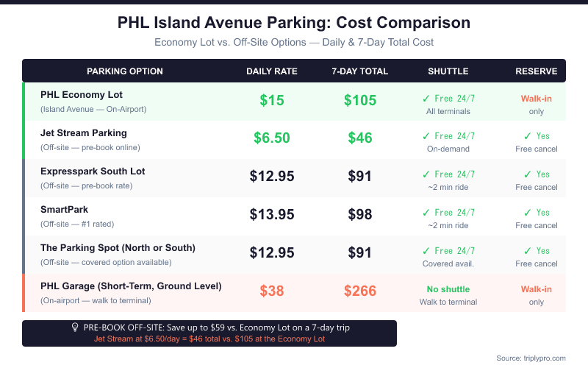Click the shuttle checkmark in Jet Stream Parking row
This screenshot has width=588, height=368.
426,136
